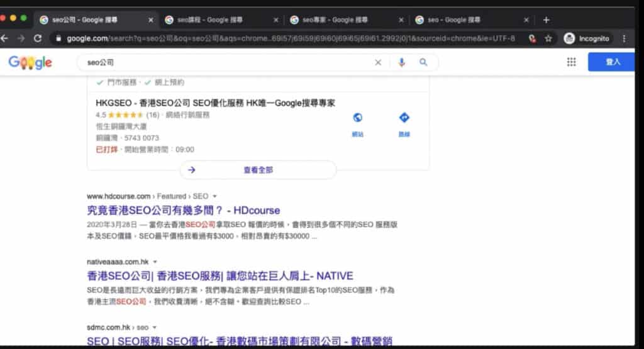Screen dimensions: 644x349
Task: Close the seo - Google tab
Action: pyautogui.click(x=526, y=19)
